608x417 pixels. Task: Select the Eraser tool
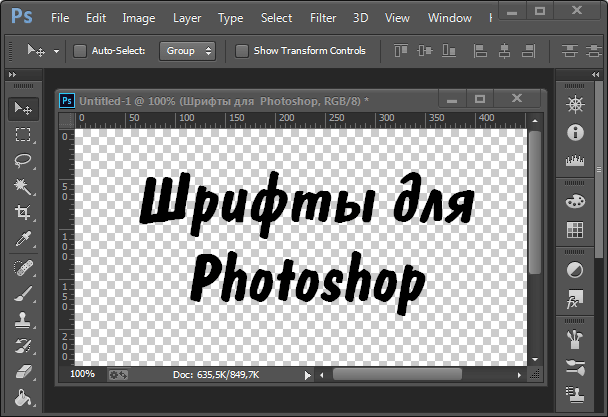click(23, 372)
